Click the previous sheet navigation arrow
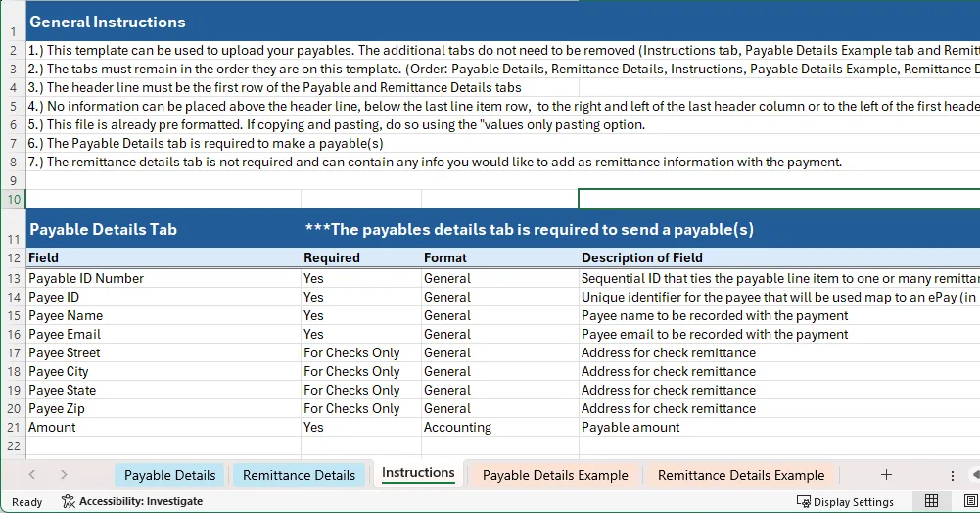Image resolution: width=980 pixels, height=513 pixels. coord(32,475)
